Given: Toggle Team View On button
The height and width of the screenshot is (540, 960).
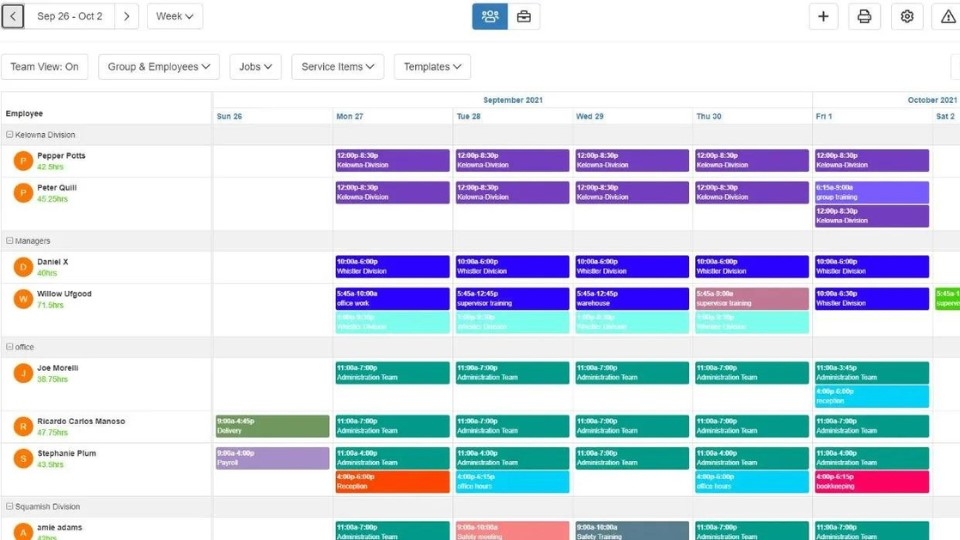Looking at the screenshot, I should (45, 67).
